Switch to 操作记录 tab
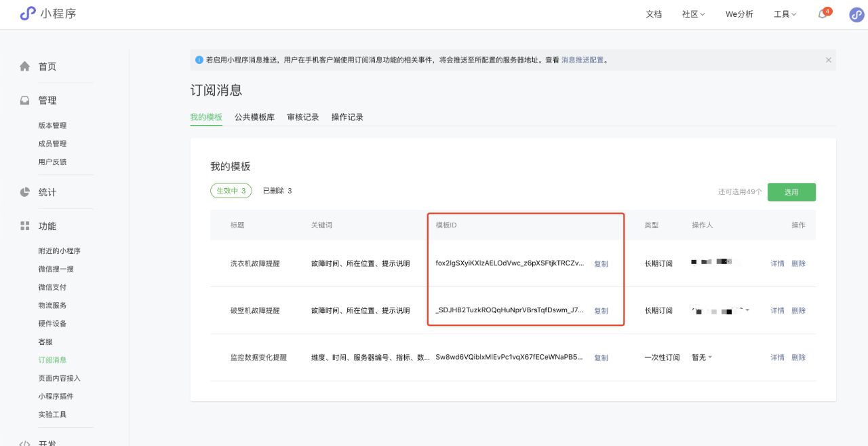Viewport: 868px width, 446px height. [347, 117]
